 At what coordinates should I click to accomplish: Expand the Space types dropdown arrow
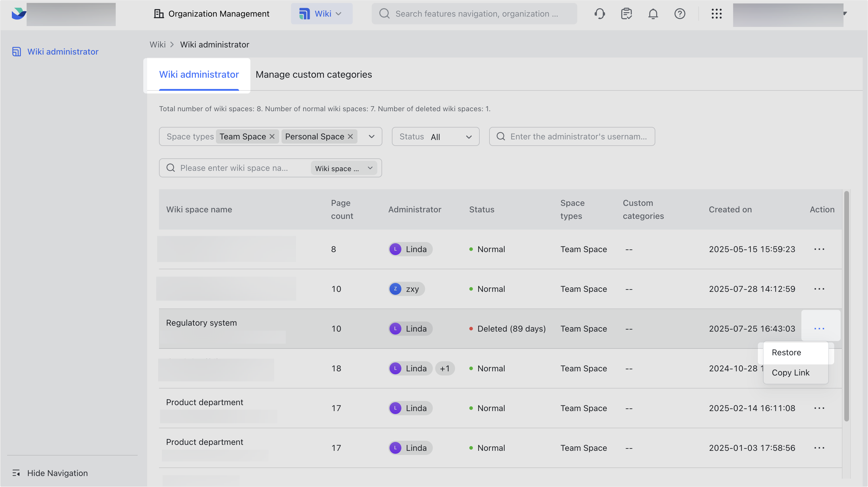click(371, 136)
